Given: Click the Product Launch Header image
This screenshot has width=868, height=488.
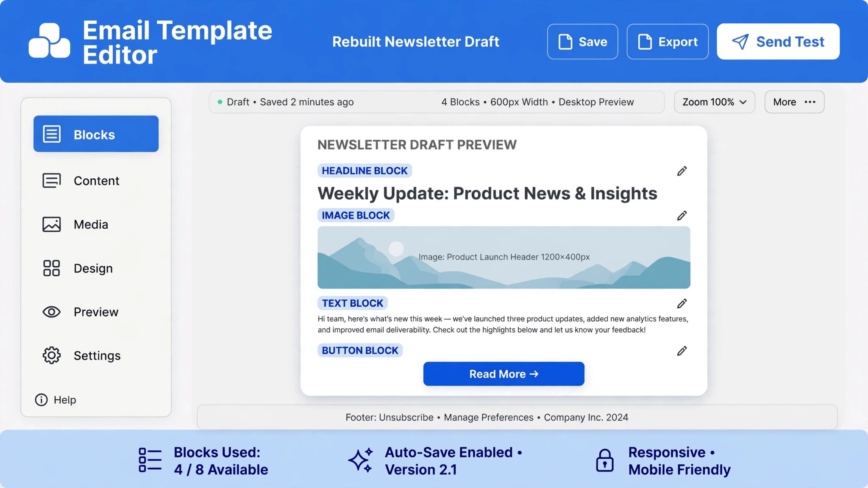Looking at the screenshot, I should pyautogui.click(x=504, y=258).
